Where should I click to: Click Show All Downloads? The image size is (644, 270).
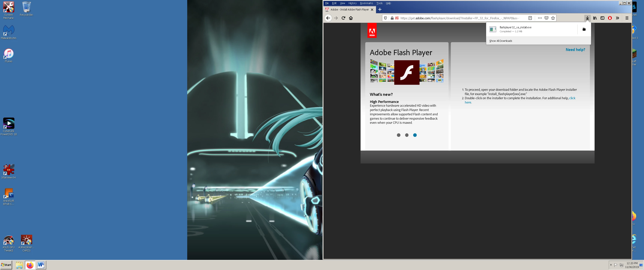pos(500,41)
